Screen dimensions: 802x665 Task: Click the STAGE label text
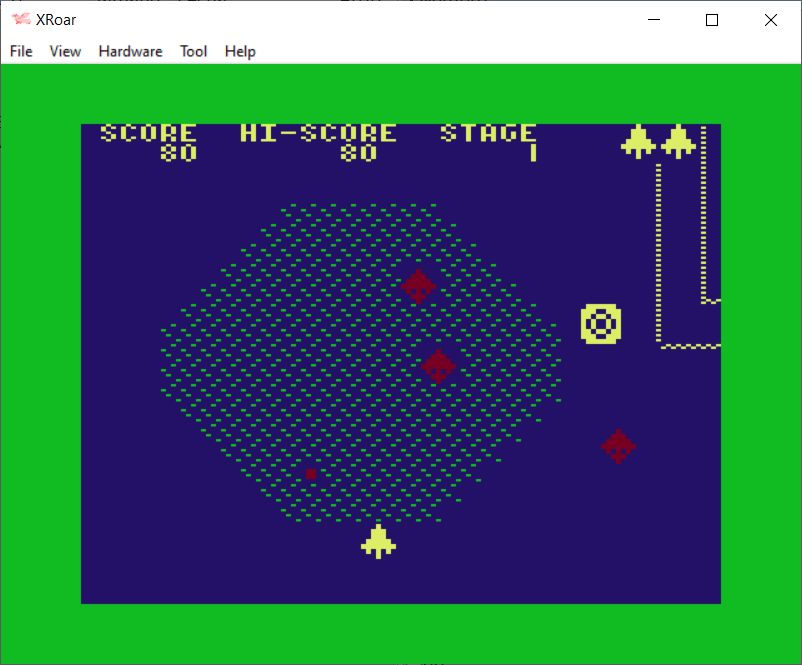pos(488,133)
